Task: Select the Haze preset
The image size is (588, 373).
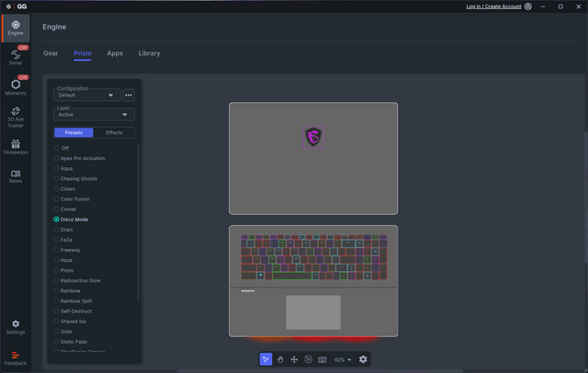Action: point(63,260)
